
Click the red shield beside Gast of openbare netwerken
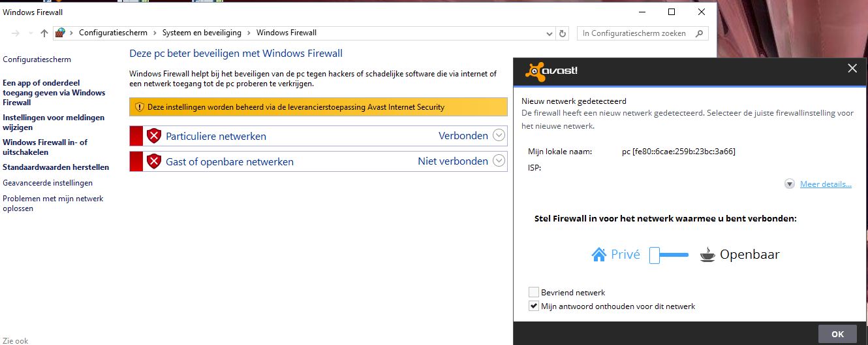coord(154,161)
